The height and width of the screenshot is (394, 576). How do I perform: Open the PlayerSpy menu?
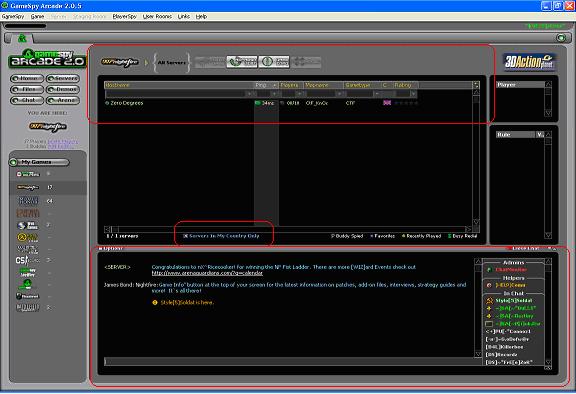click(125, 17)
